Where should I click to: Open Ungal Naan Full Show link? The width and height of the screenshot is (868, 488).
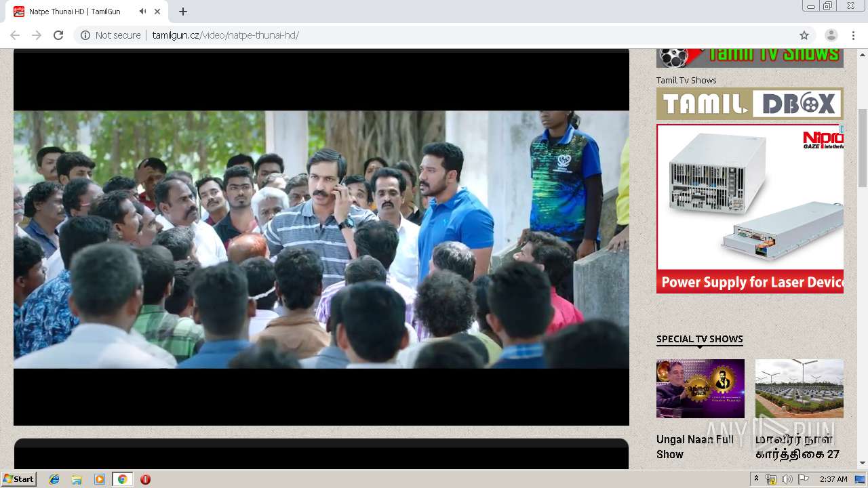pos(696,447)
